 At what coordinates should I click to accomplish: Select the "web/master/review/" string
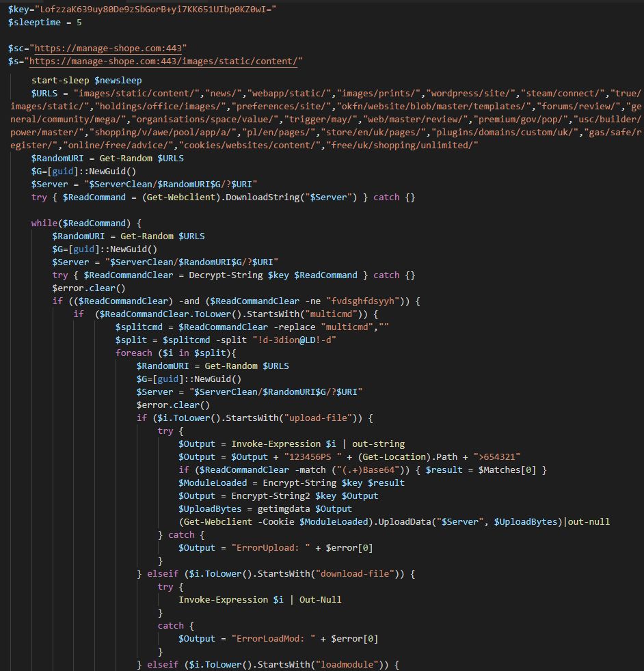click(418, 119)
